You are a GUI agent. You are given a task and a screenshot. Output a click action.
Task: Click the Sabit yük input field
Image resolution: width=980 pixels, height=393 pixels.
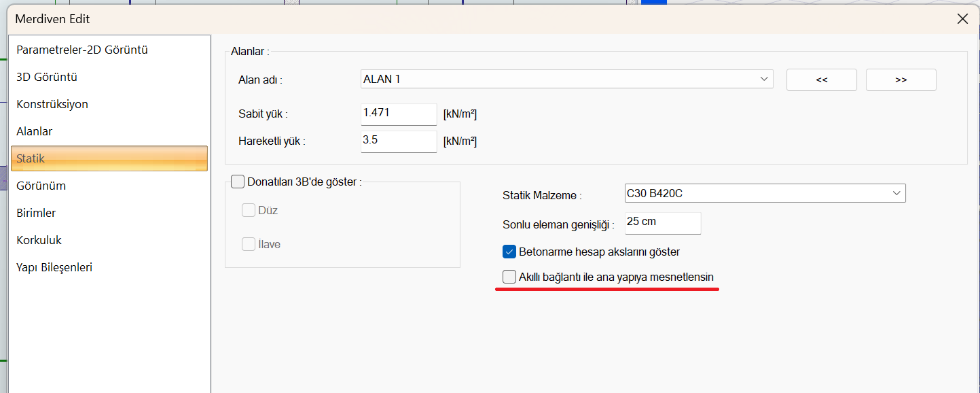pos(398,114)
